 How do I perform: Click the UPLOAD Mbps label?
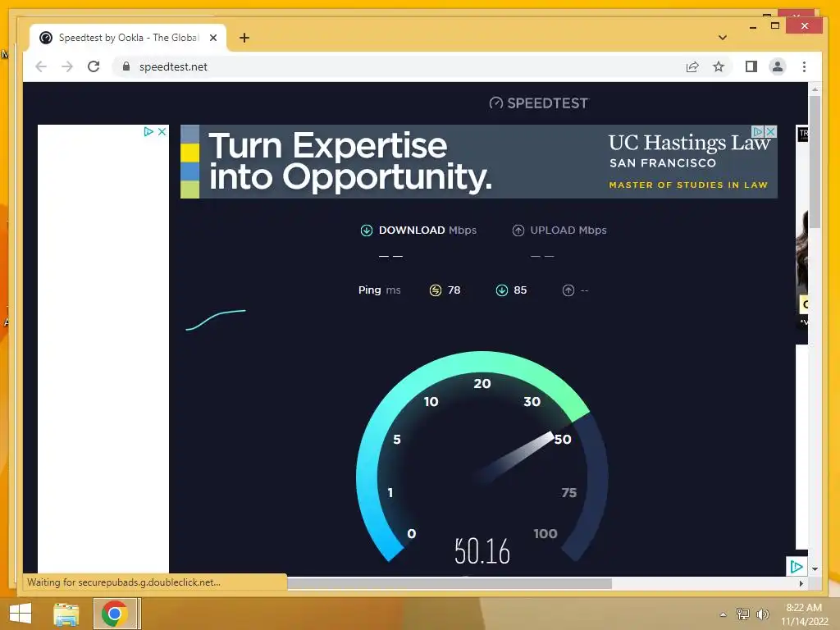pos(568,231)
